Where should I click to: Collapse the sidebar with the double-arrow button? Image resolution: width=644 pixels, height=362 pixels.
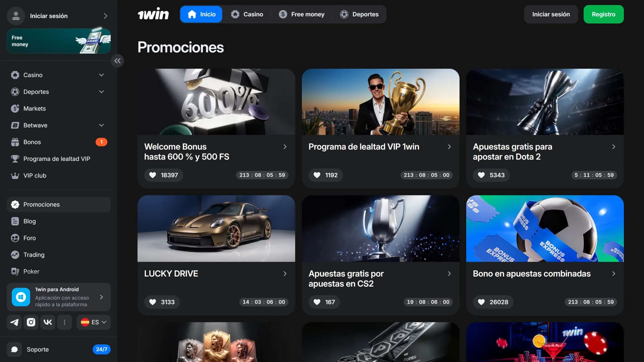(x=117, y=61)
